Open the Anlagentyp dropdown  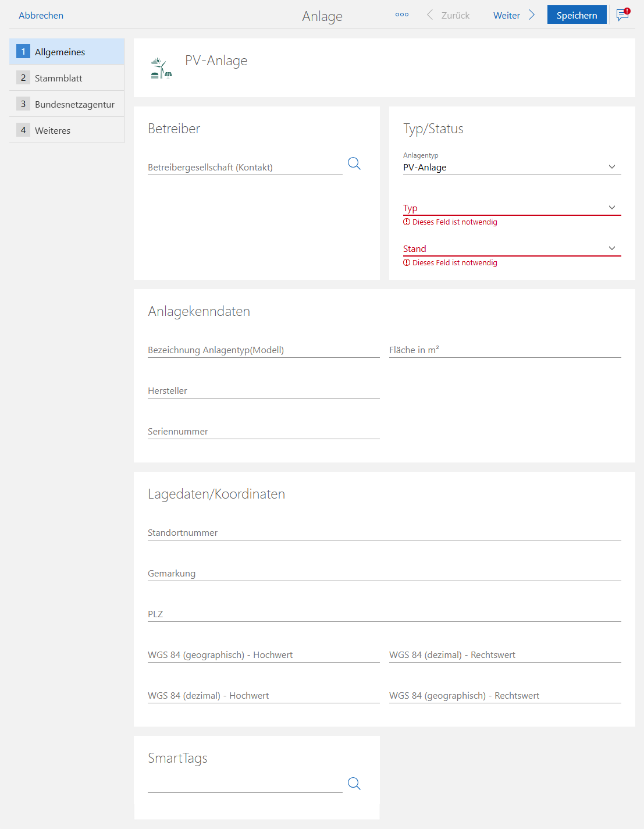click(x=611, y=166)
